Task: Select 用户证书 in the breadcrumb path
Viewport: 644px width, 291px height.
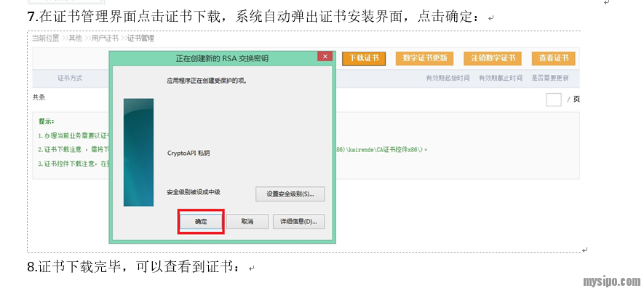Action: 104,38
